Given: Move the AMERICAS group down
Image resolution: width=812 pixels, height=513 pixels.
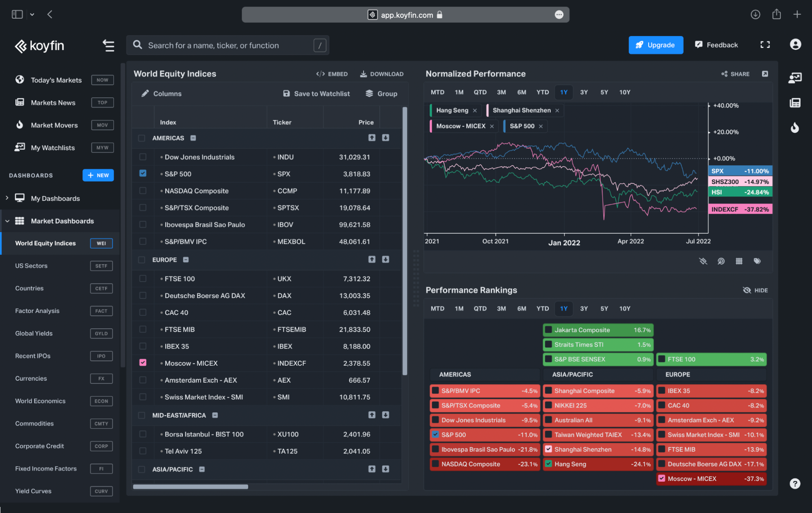Looking at the screenshot, I should coord(385,138).
